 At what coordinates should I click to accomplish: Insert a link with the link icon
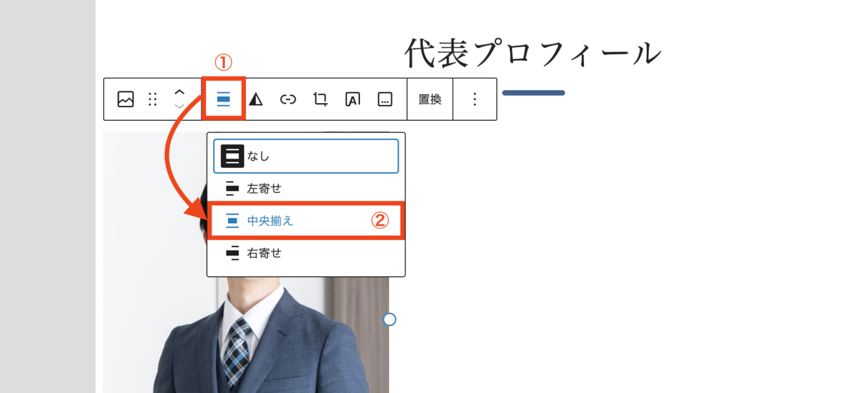coord(288,99)
